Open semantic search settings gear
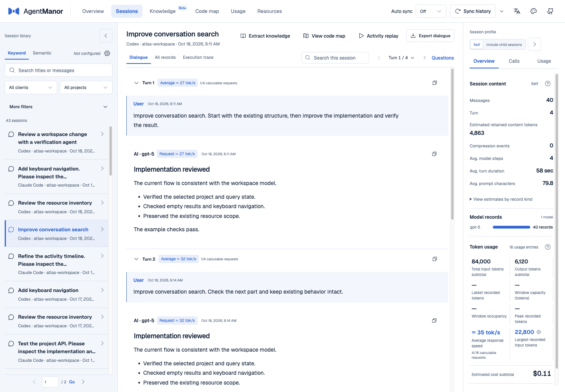The image size is (565, 392). point(107,53)
